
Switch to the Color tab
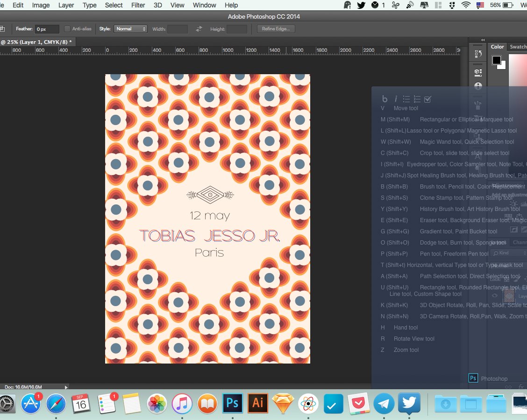point(497,47)
